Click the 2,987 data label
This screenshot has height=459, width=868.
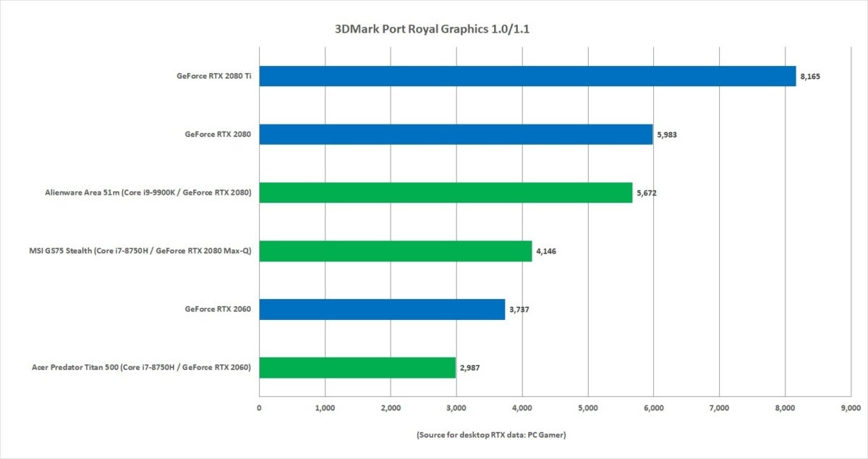(470, 368)
